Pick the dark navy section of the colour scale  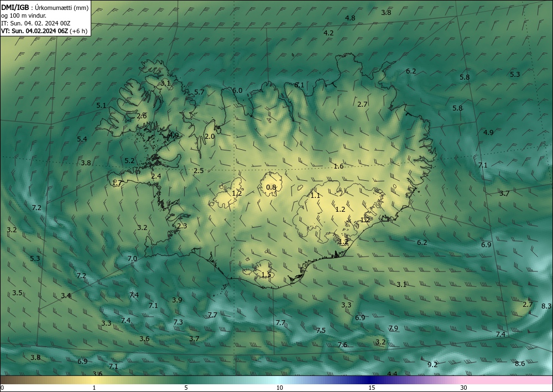tap(371, 380)
